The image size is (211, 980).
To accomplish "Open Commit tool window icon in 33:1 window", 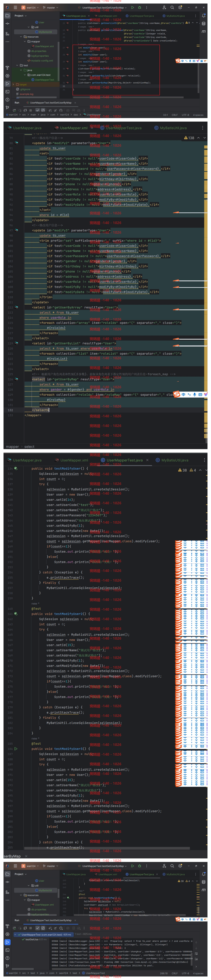I will click(x=7, y=24).
